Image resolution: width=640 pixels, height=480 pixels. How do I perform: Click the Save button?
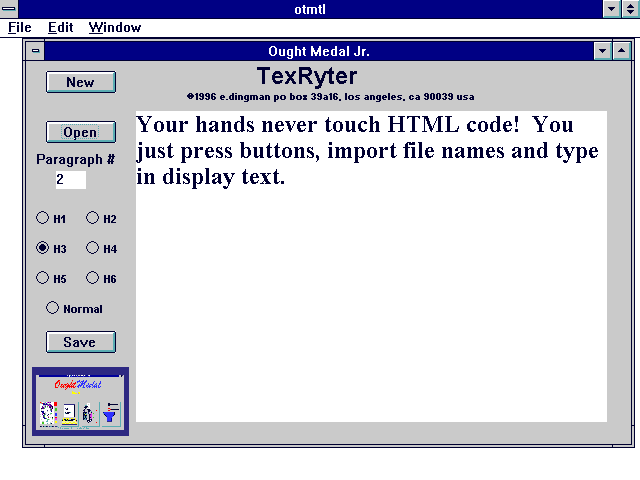(x=80, y=342)
